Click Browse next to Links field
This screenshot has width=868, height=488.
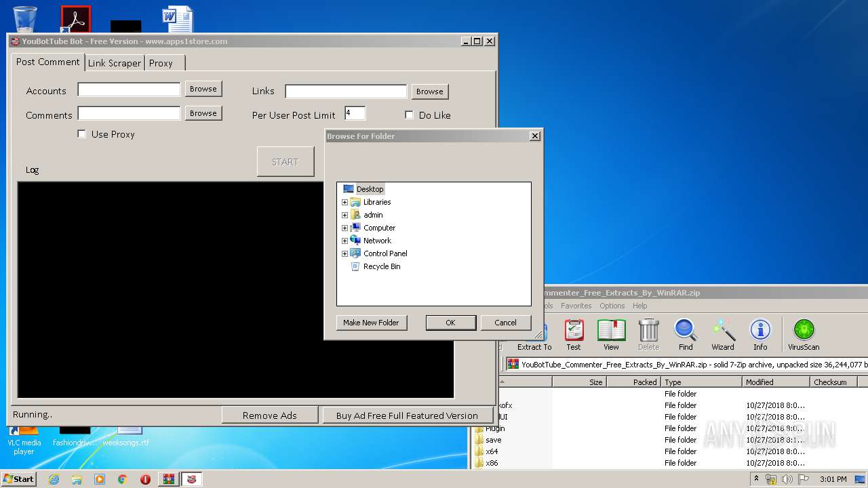[x=430, y=91]
